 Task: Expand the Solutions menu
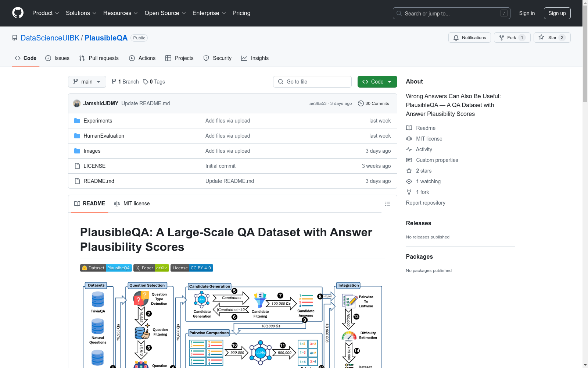(81, 13)
